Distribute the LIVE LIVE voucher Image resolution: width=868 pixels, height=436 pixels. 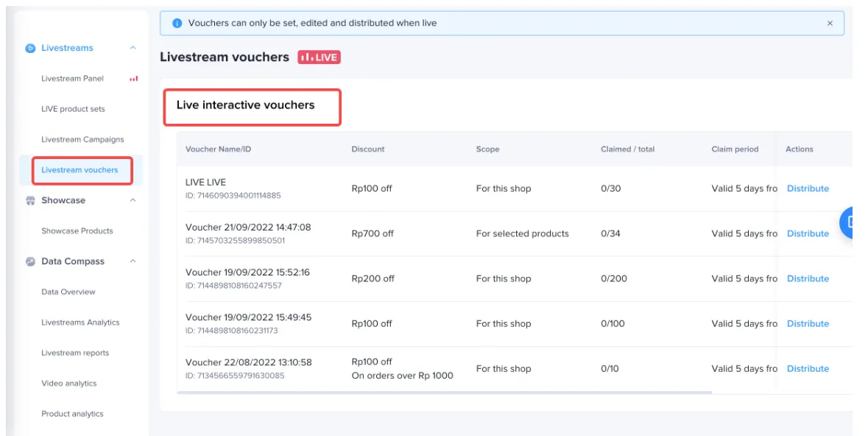(808, 189)
